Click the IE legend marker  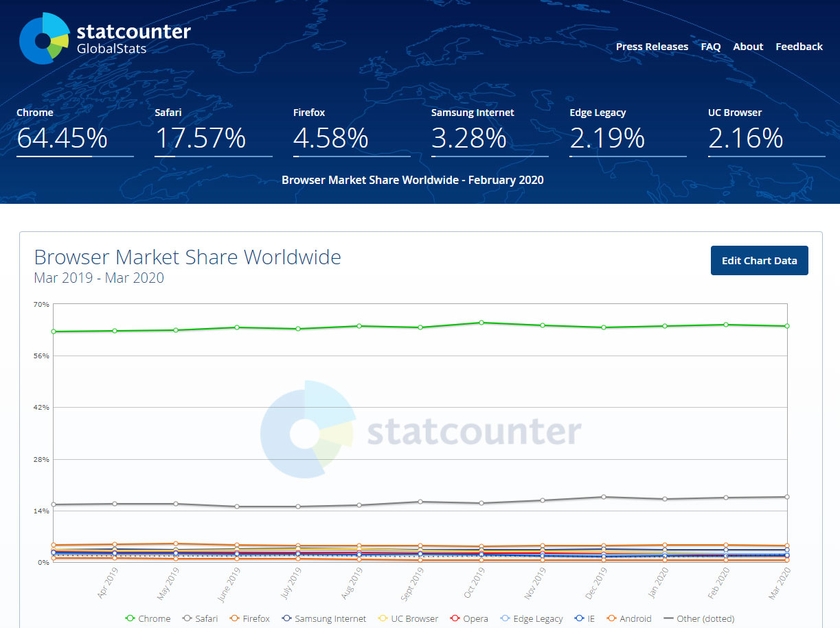click(580, 618)
